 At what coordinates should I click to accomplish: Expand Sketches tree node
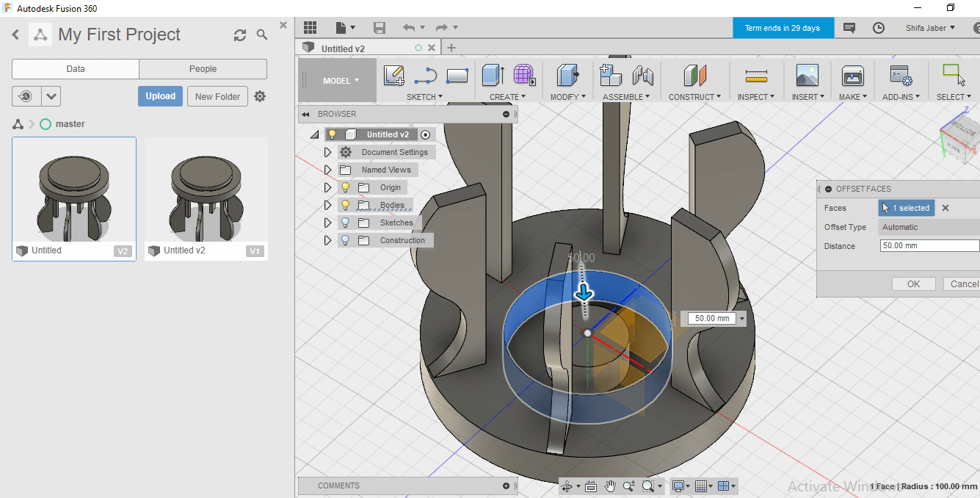pyautogui.click(x=328, y=223)
